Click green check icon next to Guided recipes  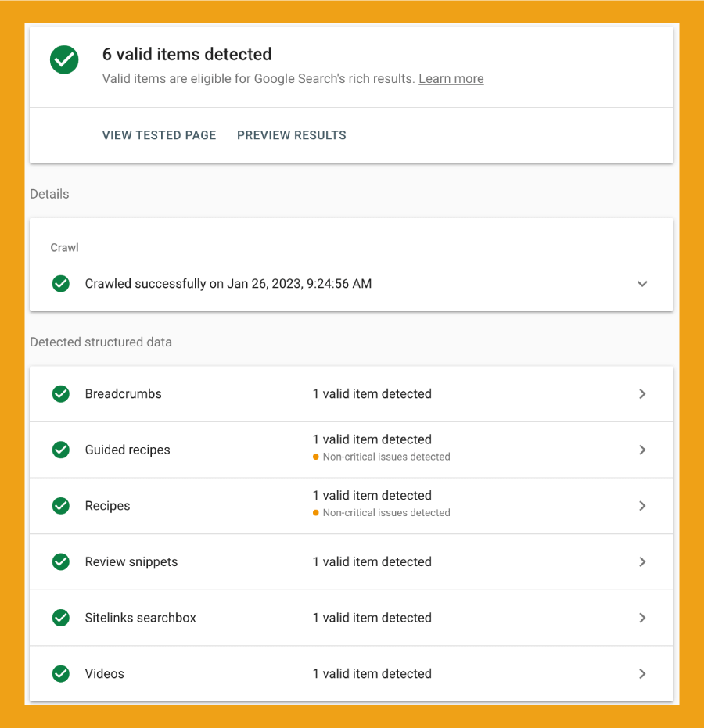[x=61, y=450]
